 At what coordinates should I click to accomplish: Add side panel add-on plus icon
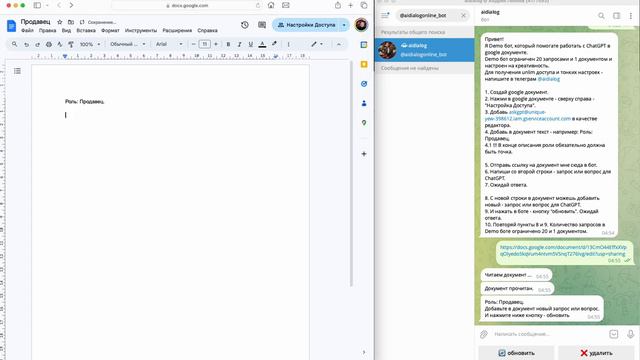pos(364,154)
